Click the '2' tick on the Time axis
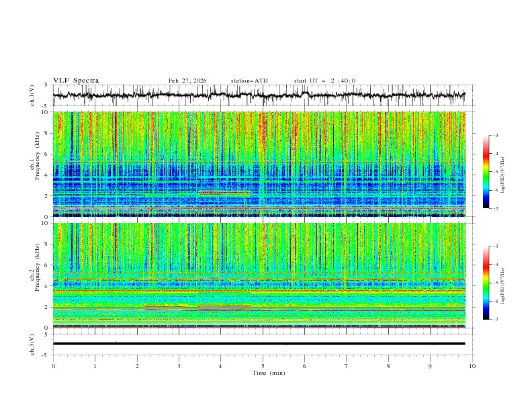Viewport: 532px width, 411px height. tap(137, 366)
